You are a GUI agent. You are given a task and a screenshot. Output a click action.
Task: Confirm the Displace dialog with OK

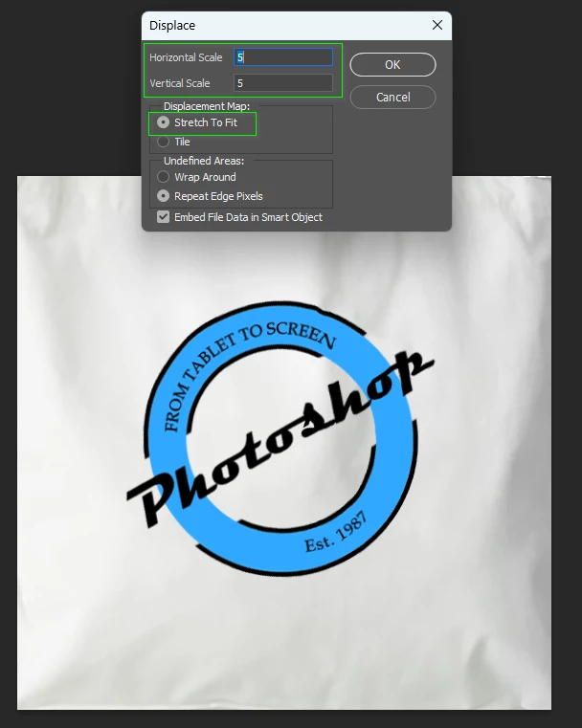click(392, 64)
